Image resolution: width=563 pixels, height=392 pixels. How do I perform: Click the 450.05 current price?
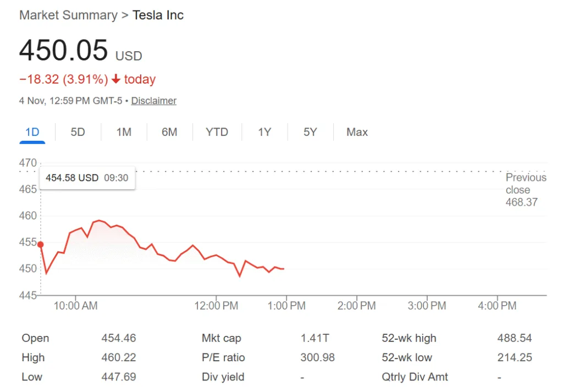63,51
